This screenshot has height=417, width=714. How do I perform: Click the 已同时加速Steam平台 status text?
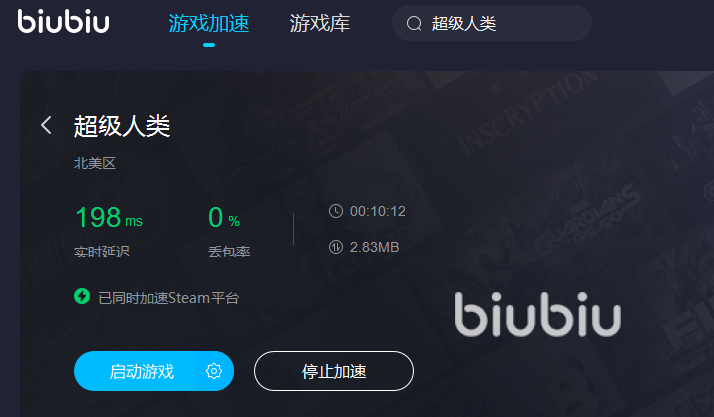[168, 298]
